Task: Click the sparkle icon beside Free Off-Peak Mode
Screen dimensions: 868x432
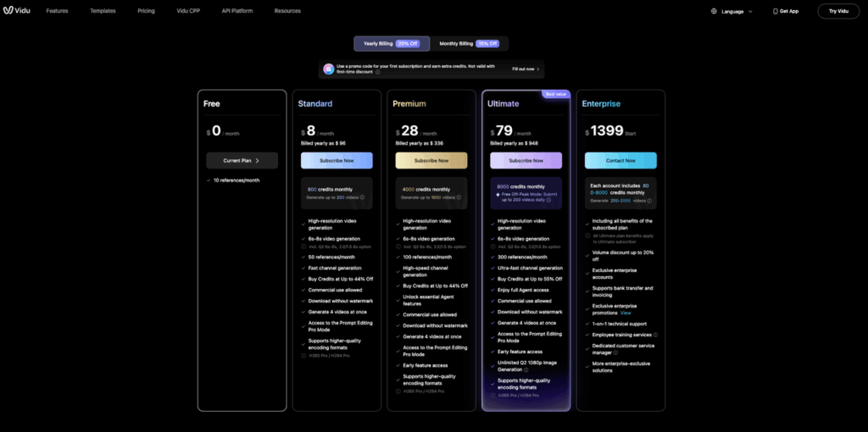Action: [x=498, y=195]
